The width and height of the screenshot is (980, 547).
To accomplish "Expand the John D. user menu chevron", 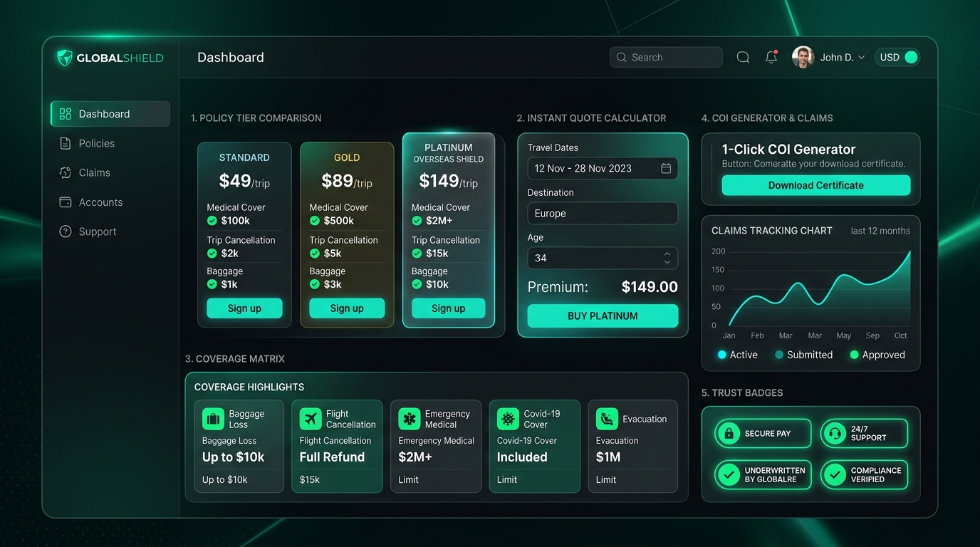I will tap(862, 58).
